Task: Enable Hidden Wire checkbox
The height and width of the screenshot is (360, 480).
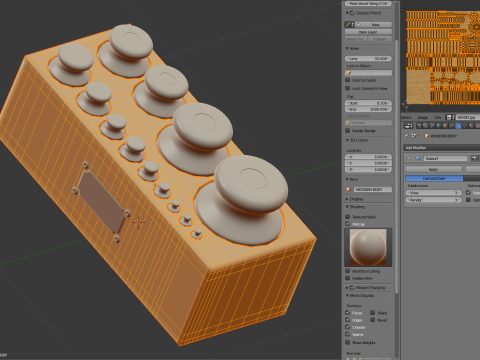Action: pos(348,278)
